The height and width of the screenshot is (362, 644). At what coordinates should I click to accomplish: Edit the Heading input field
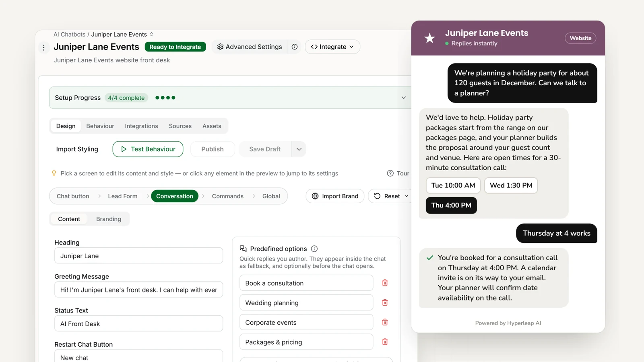click(139, 256)
